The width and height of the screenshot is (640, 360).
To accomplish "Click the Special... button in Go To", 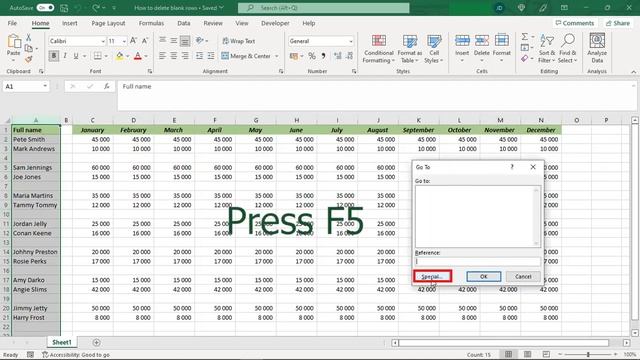I will point(432,276).
